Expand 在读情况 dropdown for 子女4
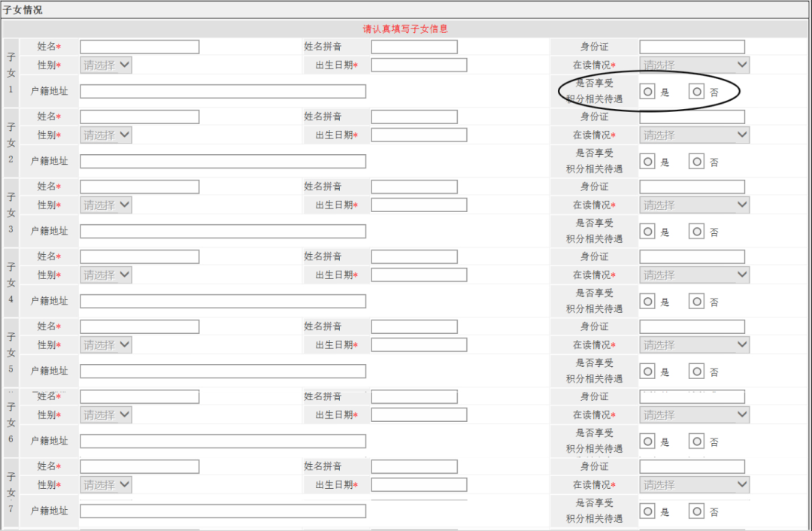The width and height of the screenshot is (812, 531). click(x=694, y=275)
